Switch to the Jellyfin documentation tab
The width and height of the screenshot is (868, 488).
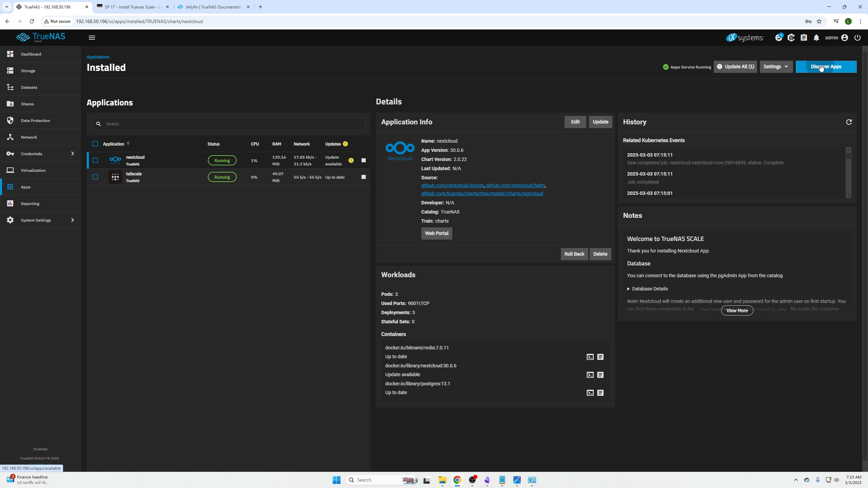tap(214, 7)
